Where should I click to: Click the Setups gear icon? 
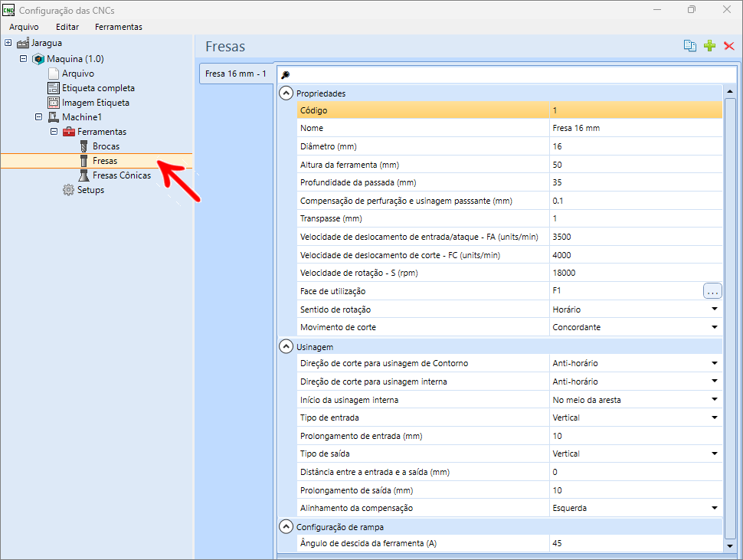point(69,190)
